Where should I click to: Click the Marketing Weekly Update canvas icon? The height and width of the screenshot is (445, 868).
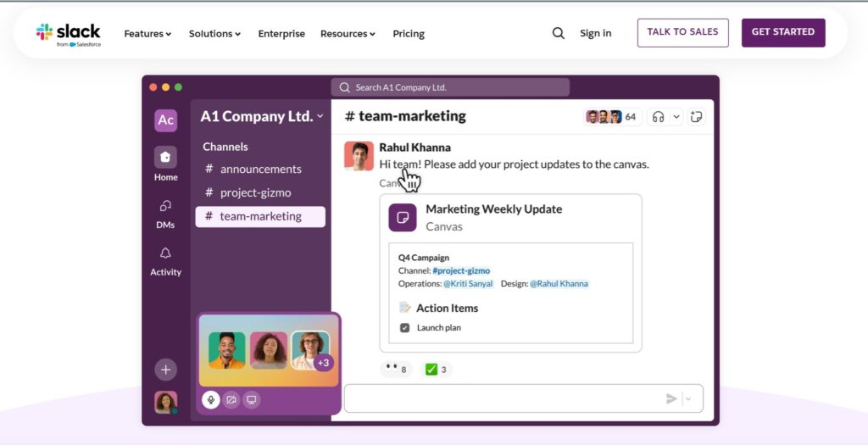(403, 218)
